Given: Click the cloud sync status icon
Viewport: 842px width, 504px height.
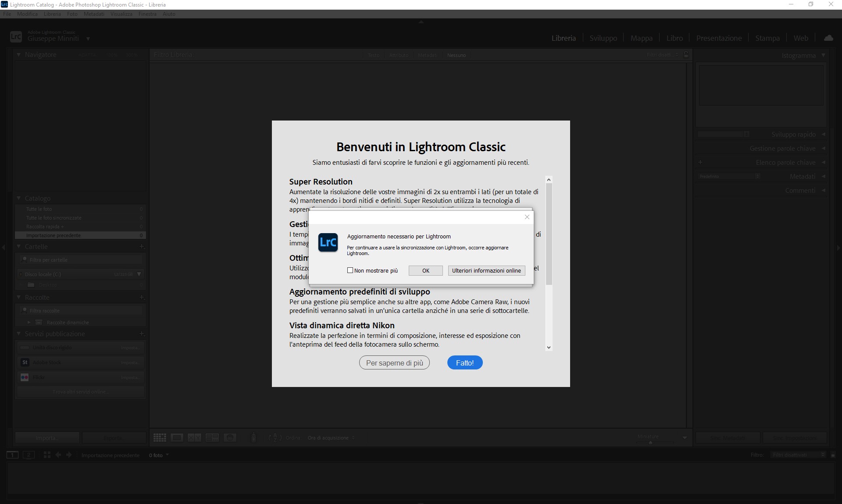Looking at the screenshot, I should point(828,38).
